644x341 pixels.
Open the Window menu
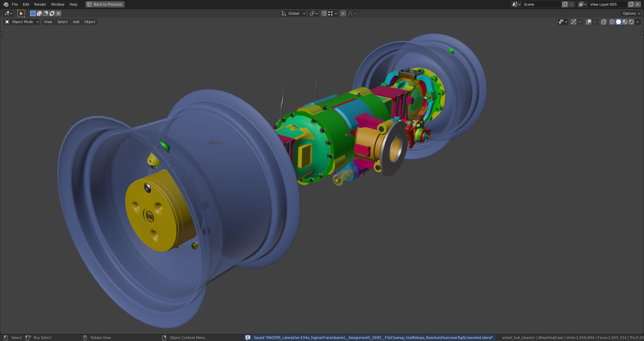tap(58, 4)
